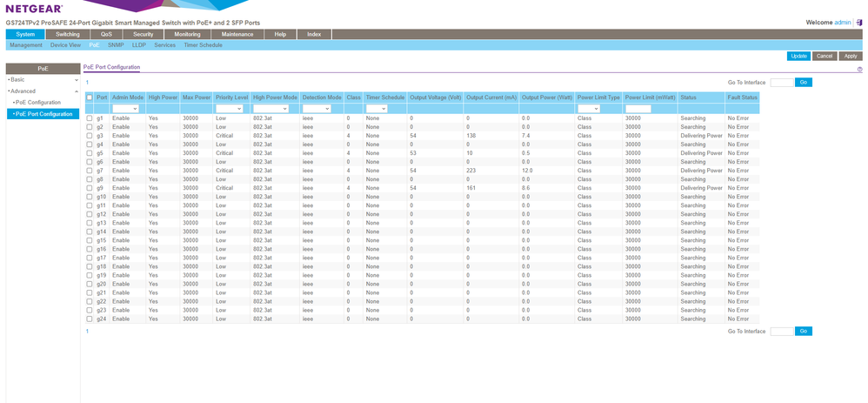This screenshot has width=868, height=403.
Task: Click the top Go To Interface input field
Action: click(781, 82)
